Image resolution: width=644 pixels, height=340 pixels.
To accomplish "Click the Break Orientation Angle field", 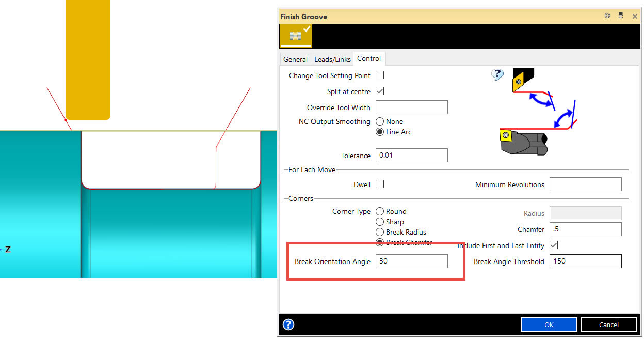I will (411, 261).
